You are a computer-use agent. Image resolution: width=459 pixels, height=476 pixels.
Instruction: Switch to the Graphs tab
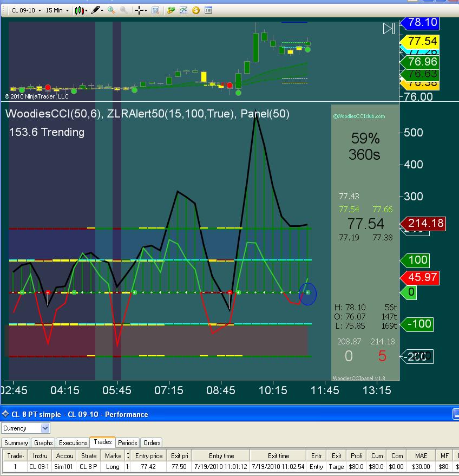pos(43,443)
